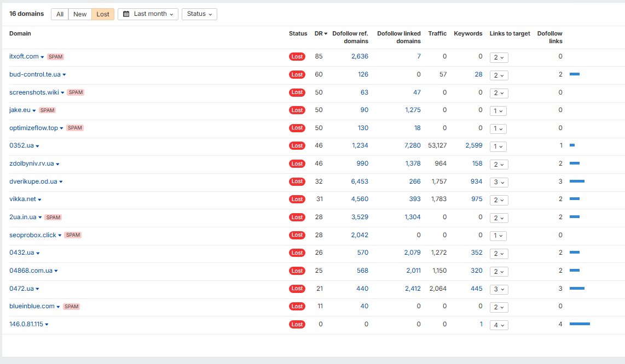625x364 pixels.
Task: Click the Keywords column header
Action: 468,33
